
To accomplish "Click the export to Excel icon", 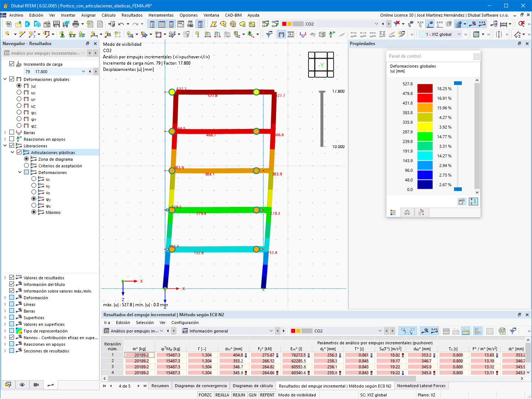I will pyautogui.click(x=502, y=331).
